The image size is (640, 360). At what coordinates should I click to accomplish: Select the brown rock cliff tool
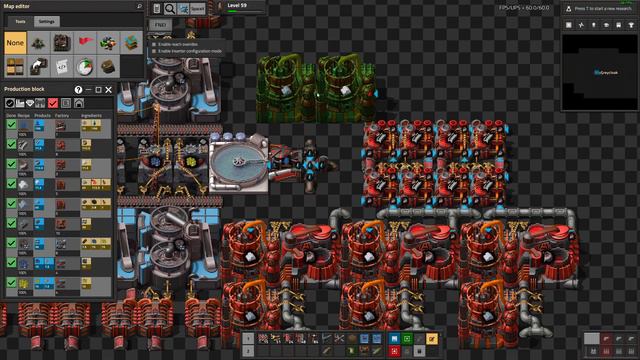click(x=108, y=67)
